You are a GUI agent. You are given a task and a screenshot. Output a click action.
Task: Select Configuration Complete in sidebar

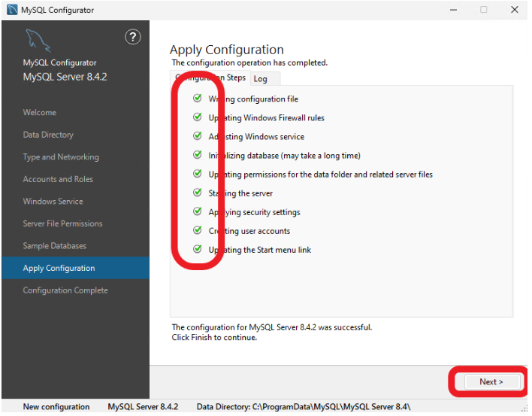(65, 290)
